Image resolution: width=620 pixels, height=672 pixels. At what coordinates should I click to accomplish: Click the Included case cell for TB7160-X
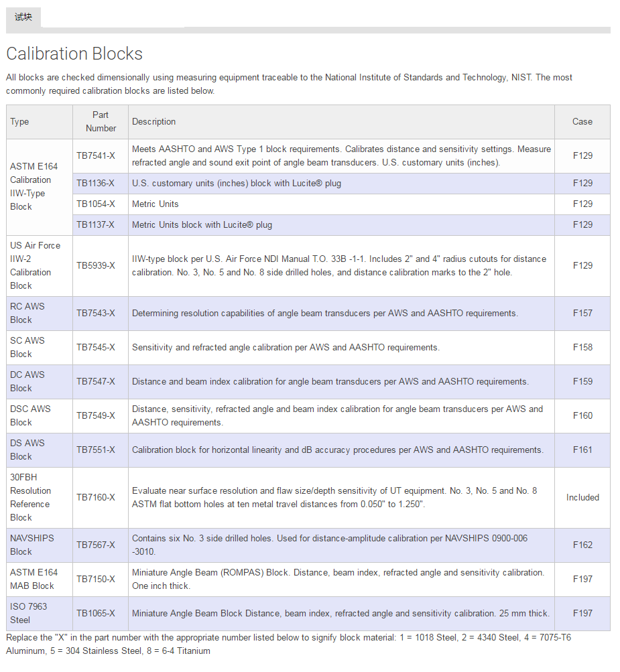(x=582, y=498)
